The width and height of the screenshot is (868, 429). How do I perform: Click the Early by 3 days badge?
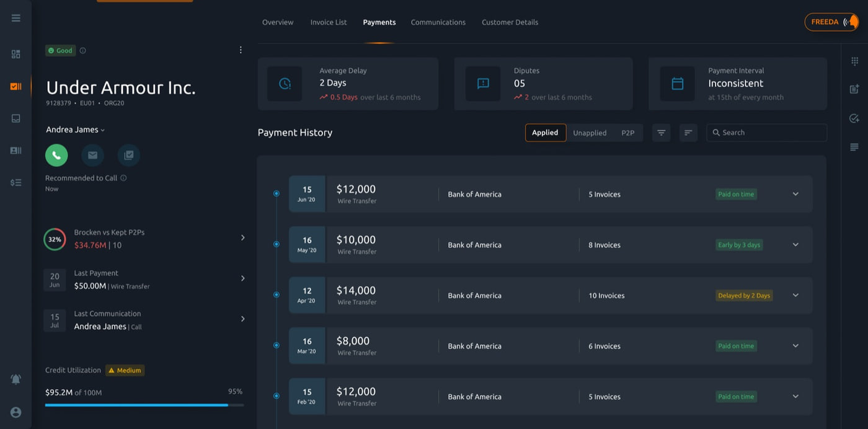coord(739,245)
